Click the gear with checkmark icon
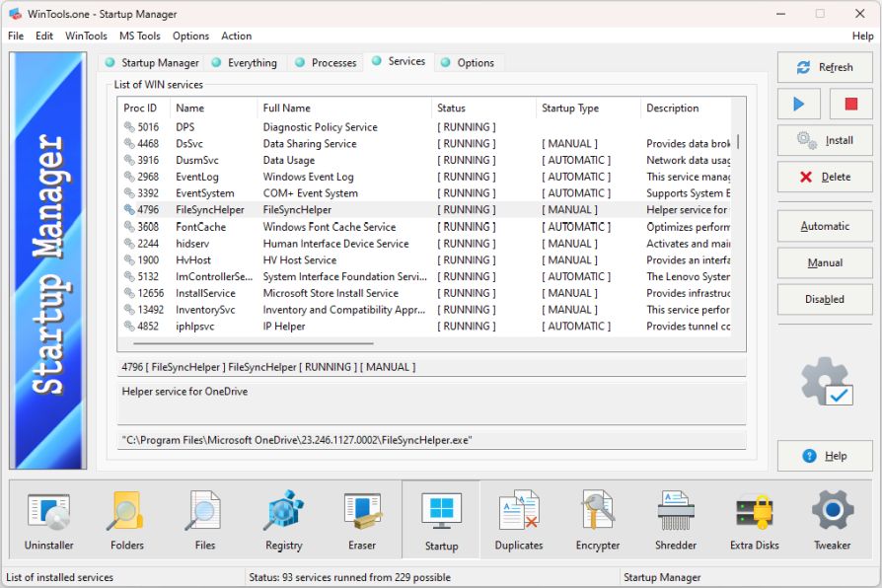 (828, 382)
